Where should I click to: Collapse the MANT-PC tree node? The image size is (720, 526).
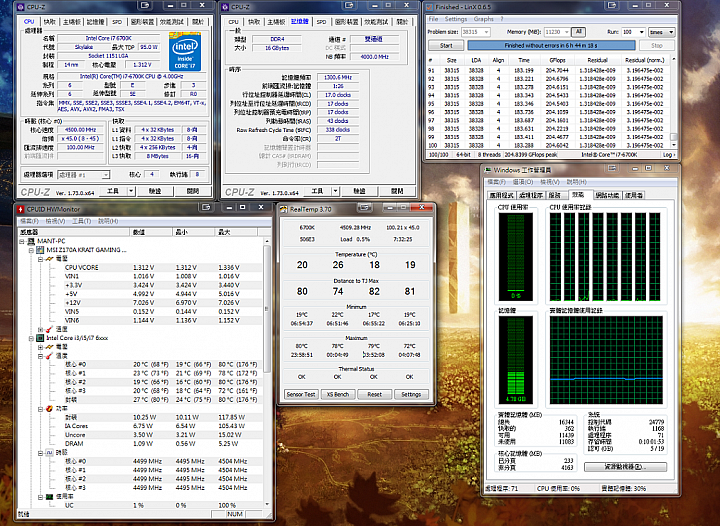point(22,241)
